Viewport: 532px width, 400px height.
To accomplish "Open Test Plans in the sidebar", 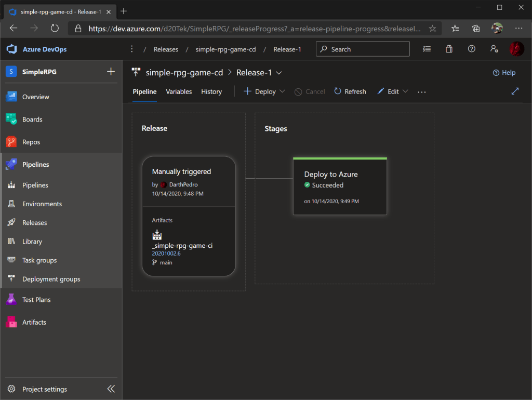I will pyautogui.click(x=36, y=300).
